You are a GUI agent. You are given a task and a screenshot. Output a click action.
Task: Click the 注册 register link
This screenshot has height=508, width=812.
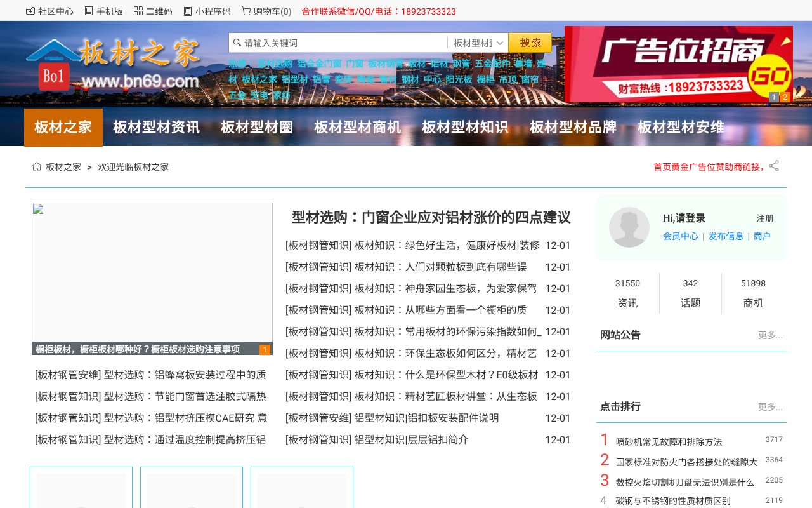(x=765, y=218)
